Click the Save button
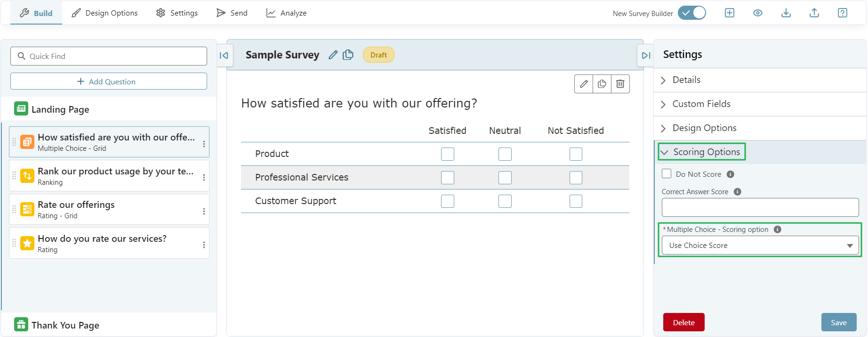 click(x=838, y=322)
